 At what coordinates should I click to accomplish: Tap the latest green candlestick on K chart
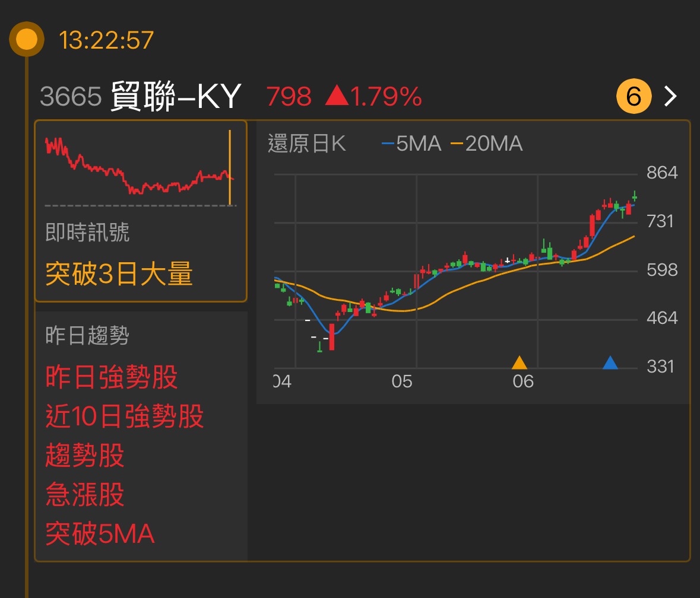pos(634,196)
